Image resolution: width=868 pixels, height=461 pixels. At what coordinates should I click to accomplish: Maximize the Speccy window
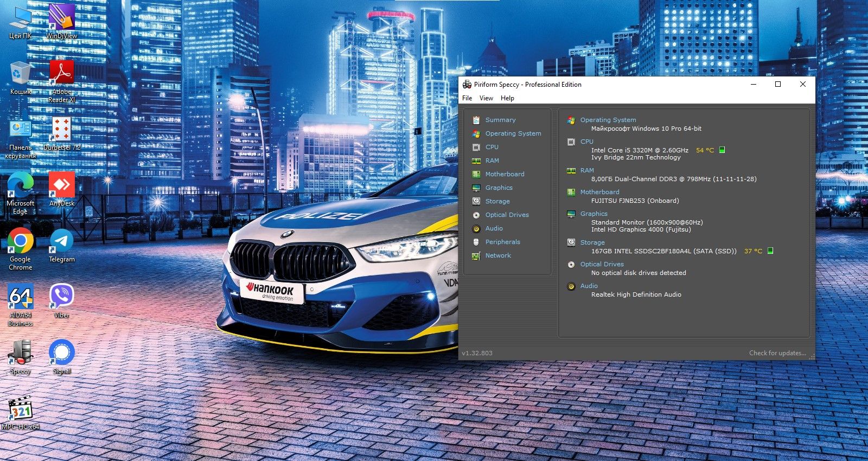pyautogui.click(x=778, y=84)
